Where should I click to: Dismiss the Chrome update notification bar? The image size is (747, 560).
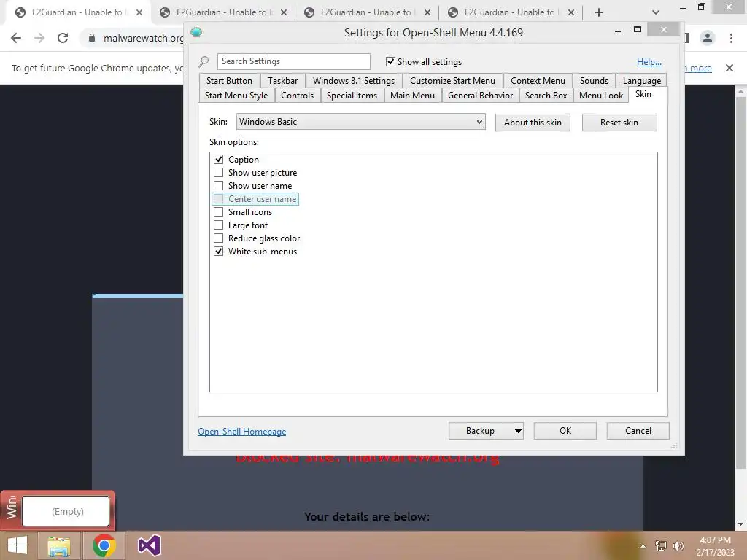point(729,68)
